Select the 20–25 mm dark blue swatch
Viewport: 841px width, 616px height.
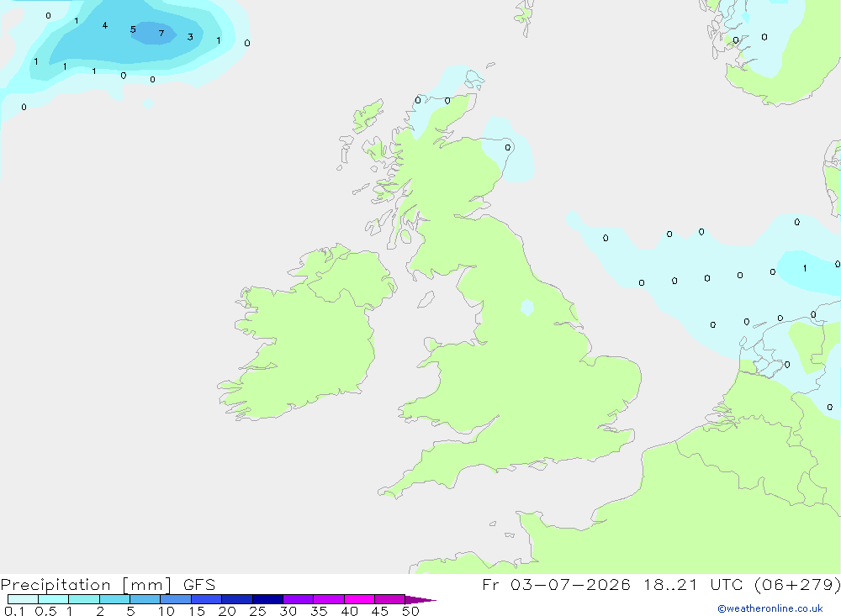[x=236, y=599]
